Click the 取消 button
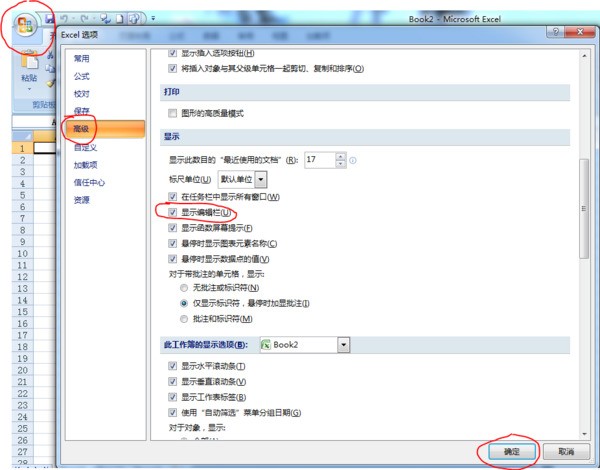Viewport: 600px width, 470px height. pos(566,452)
